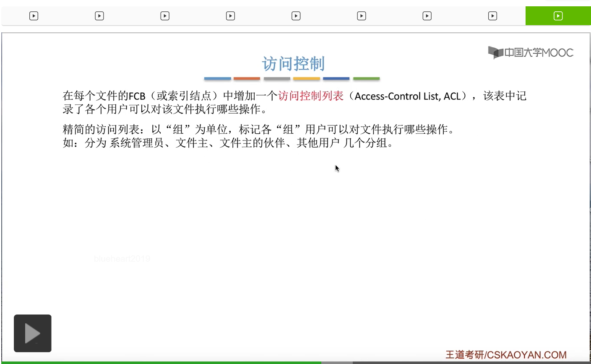Viewport: 591px width, 364px height.
Task: Click the word FCB in the slide
Action: [x=137, y=96]
